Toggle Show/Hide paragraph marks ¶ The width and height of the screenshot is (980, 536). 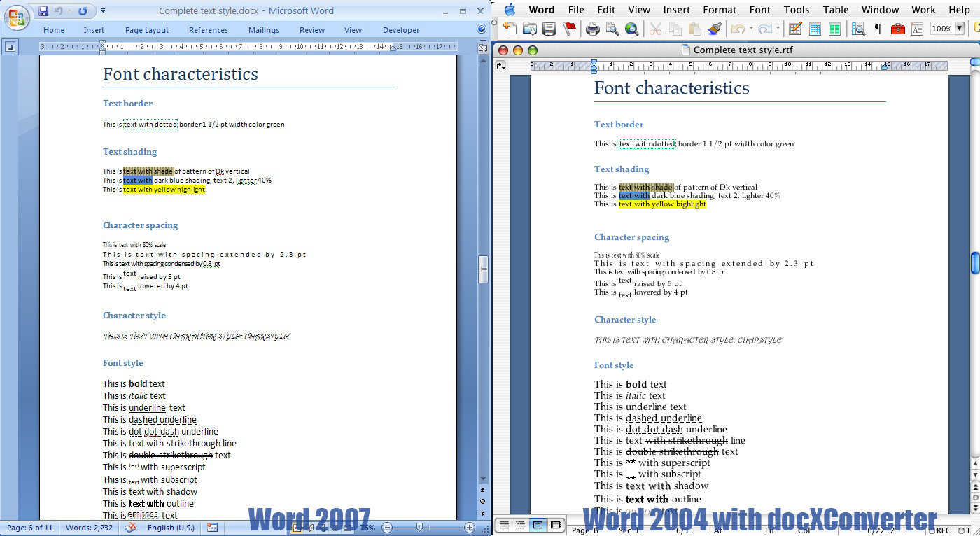[x=878, y=29]
